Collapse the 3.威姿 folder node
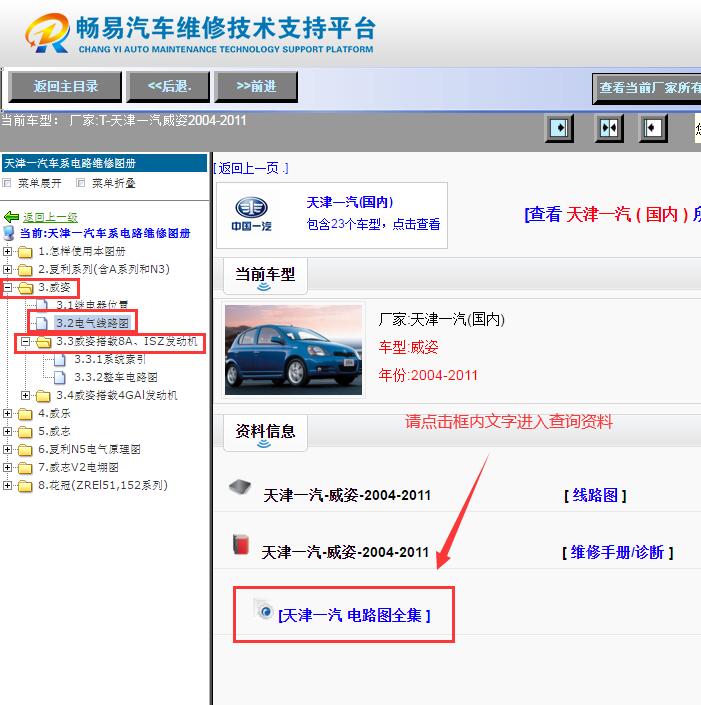Screen dimensions: 701x705 pyautogui.click(x=7, y=287)
